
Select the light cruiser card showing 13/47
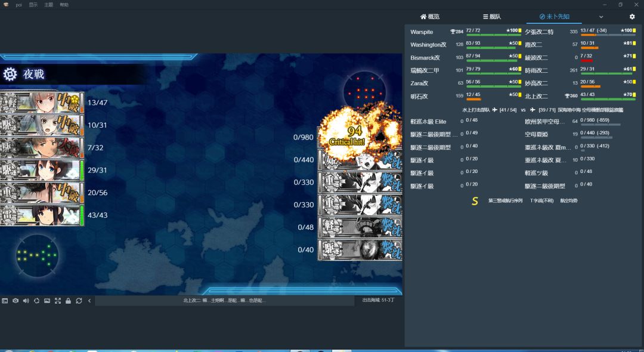[x=42, y=103]
